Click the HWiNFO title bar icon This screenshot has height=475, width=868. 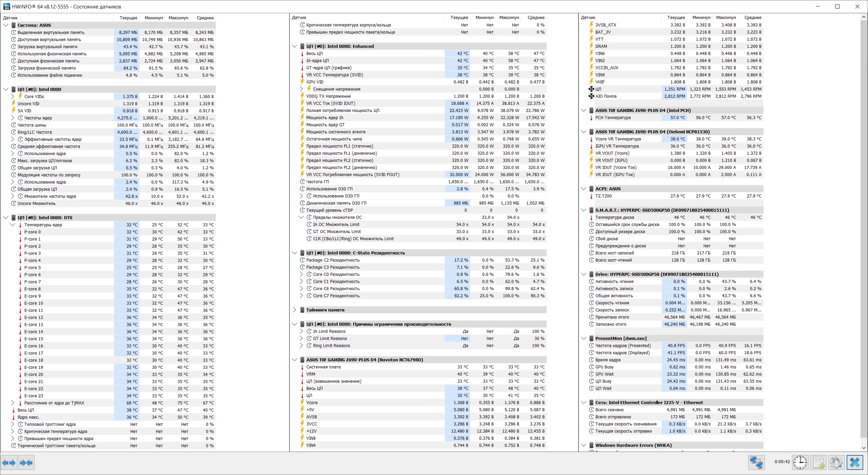6,6
